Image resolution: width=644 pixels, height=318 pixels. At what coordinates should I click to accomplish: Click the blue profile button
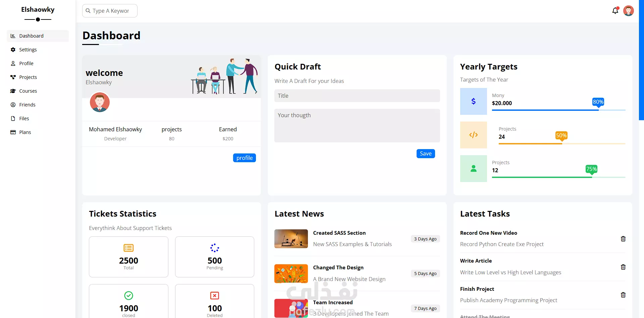[245, 158]
